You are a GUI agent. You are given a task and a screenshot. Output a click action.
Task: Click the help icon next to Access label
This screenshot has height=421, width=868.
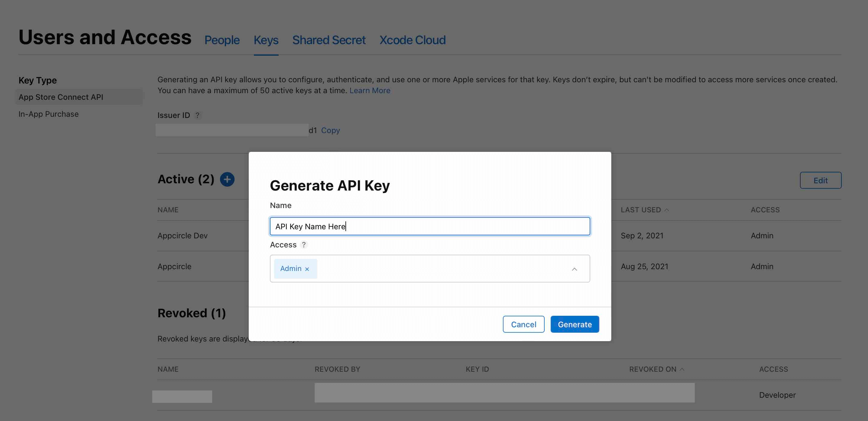coord(304,245)
